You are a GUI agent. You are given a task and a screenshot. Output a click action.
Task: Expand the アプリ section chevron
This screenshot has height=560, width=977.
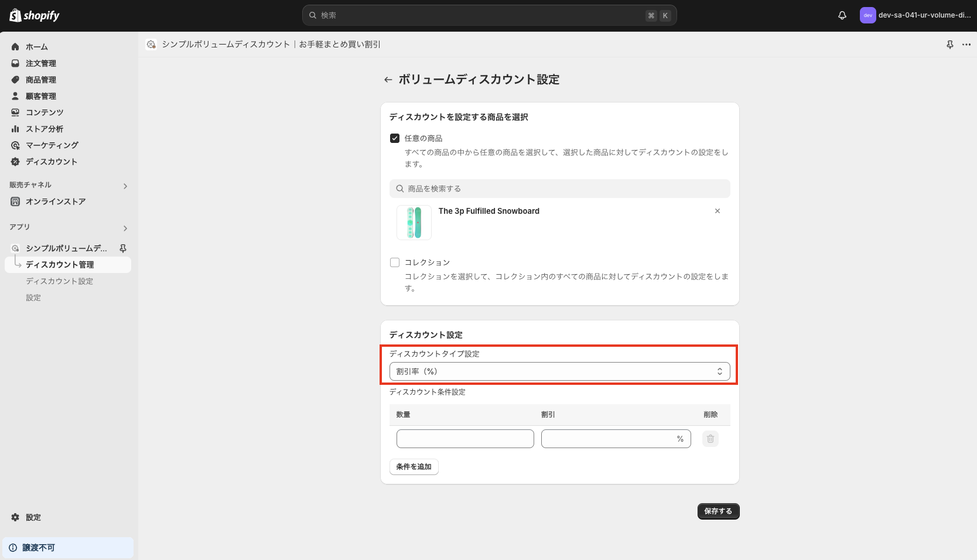pos(125,228)
